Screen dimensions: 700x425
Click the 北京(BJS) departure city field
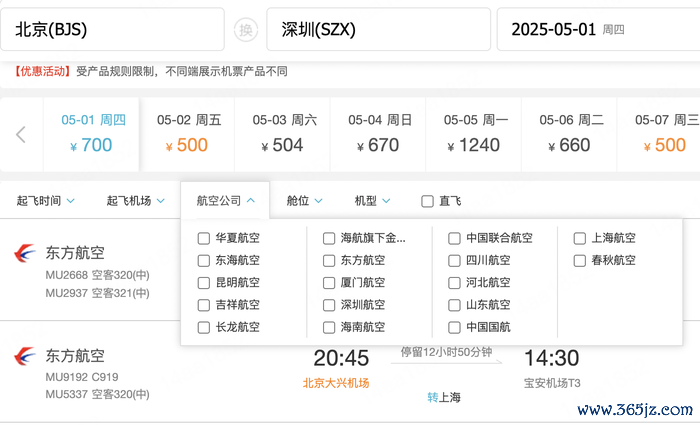(112, 29)
